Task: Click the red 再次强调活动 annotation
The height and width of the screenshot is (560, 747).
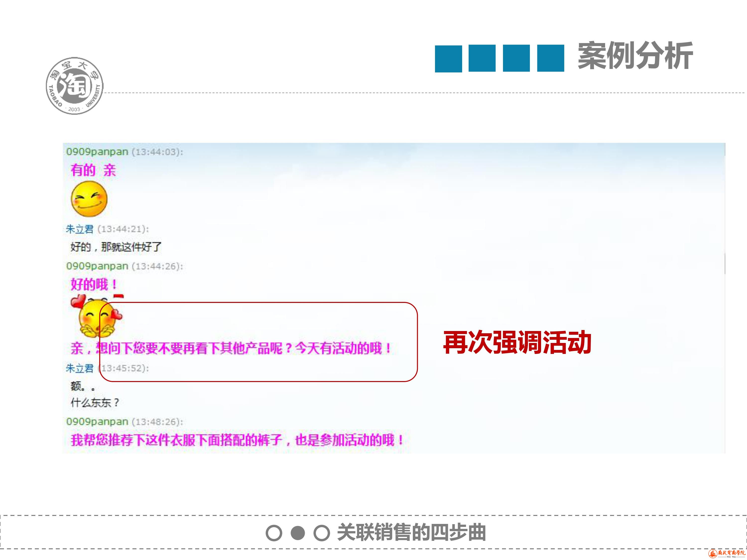Action: tap(517, 343)
